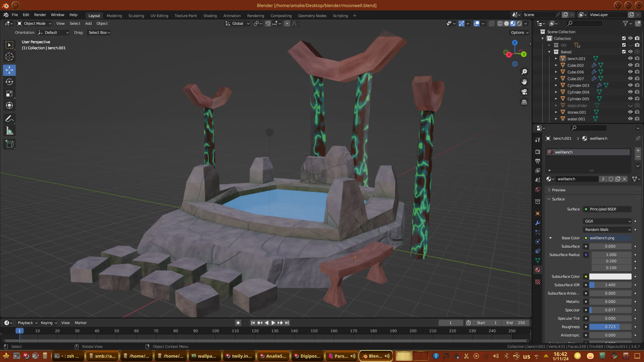Uncheck the Baked collection checkbox
644x362 pixels.
pos(624,52)
